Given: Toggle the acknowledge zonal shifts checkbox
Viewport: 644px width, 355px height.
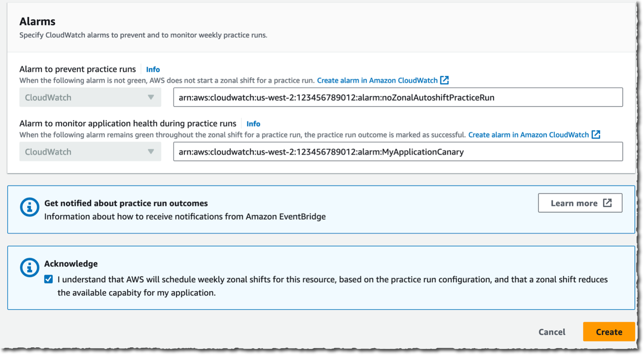Looking at the screenshot, I should click(x=49, y=279).
